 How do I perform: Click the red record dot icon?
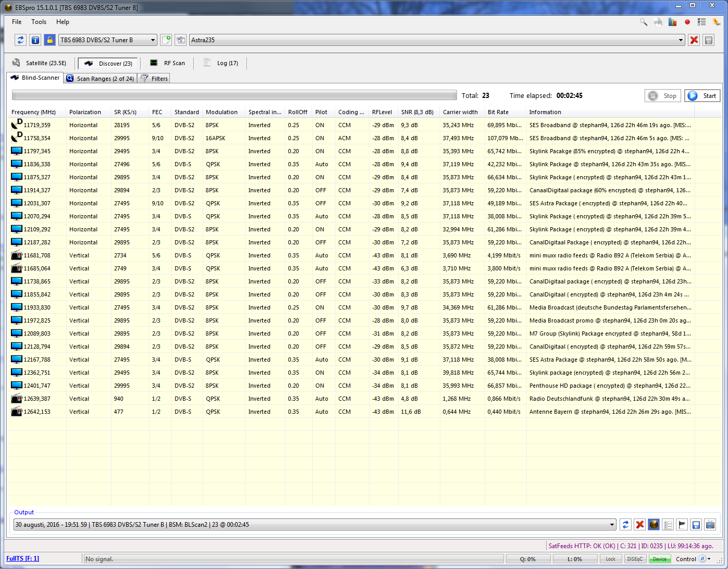tap(687, 22)
